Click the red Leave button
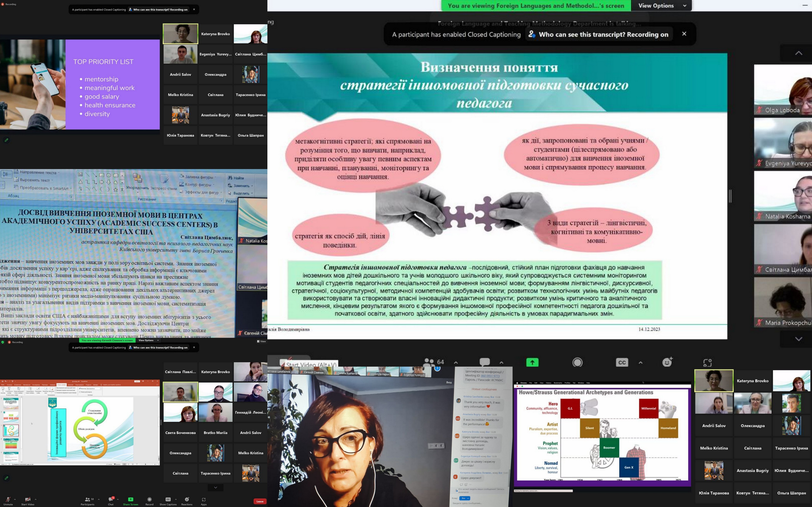Screen dimensions: 812x507 click(x=260, y=501)
